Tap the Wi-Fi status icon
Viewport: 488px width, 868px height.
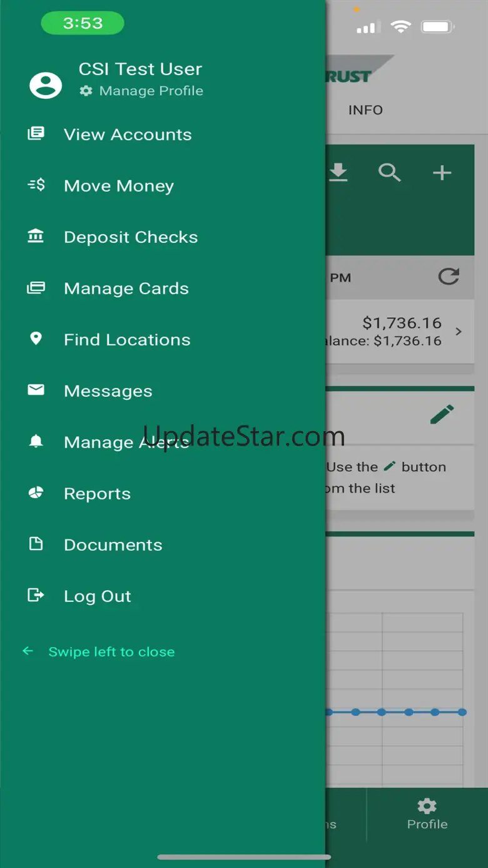tap(400, 26)
